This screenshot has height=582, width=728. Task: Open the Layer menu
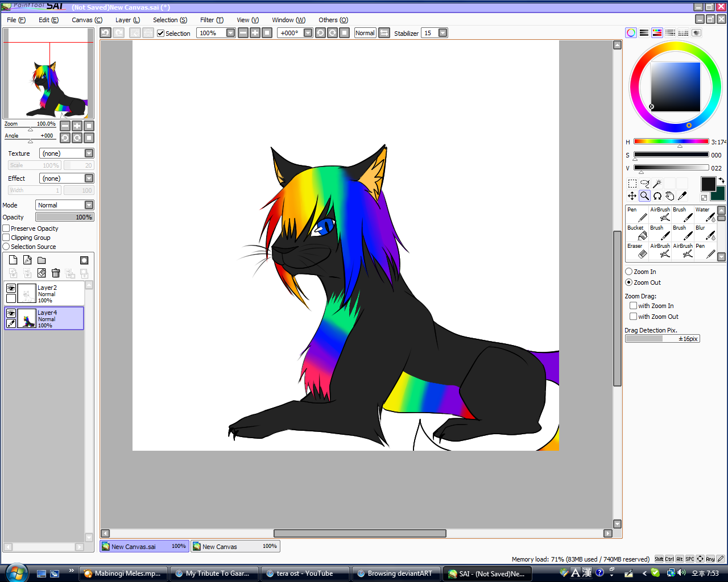[127, 20]
